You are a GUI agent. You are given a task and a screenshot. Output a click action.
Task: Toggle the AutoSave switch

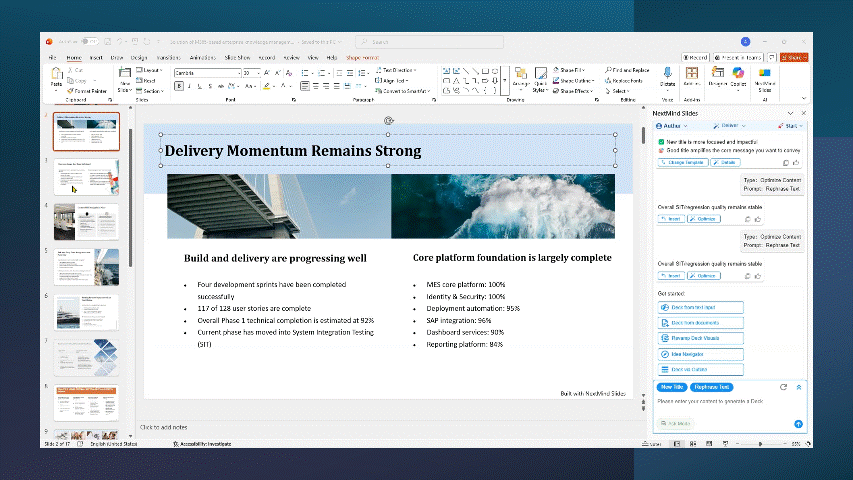pos(90,41)
